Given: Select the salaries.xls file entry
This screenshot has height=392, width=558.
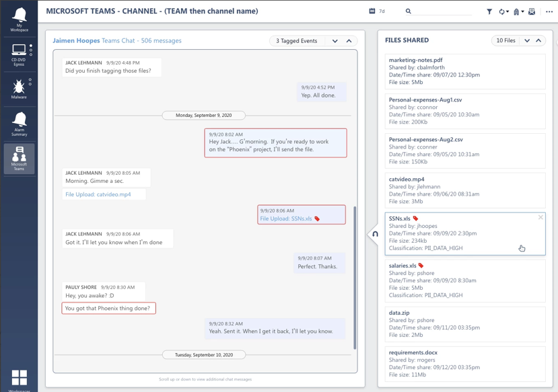Looking at the screenshot, I should pyautogui.click(x=464, y=280).
